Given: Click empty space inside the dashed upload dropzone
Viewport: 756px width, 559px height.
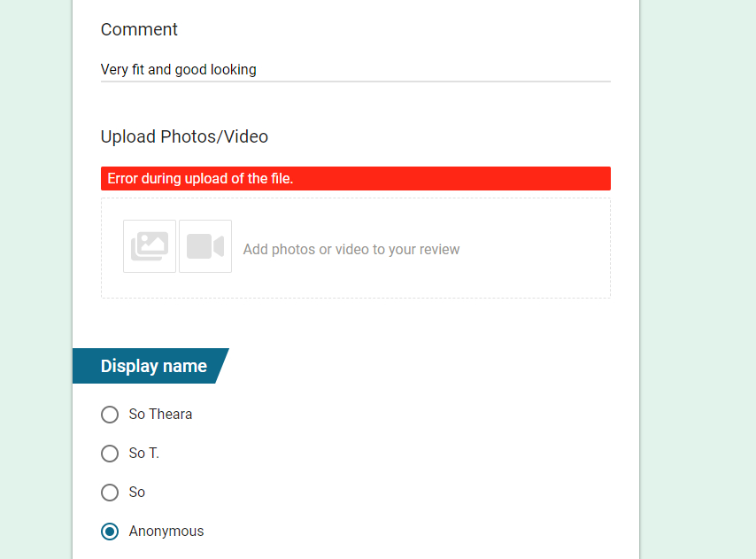Looking at the screenshot, I should (530, 248).
